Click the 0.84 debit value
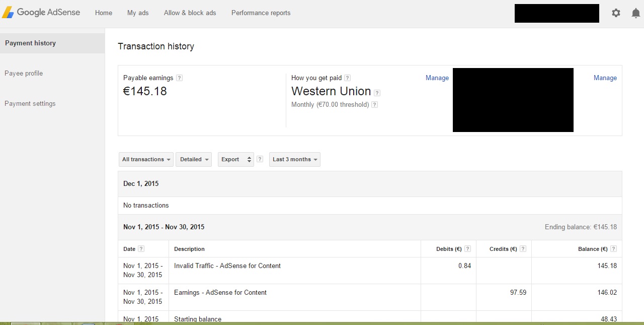This screenshot has width=644, height=325. 464,266
